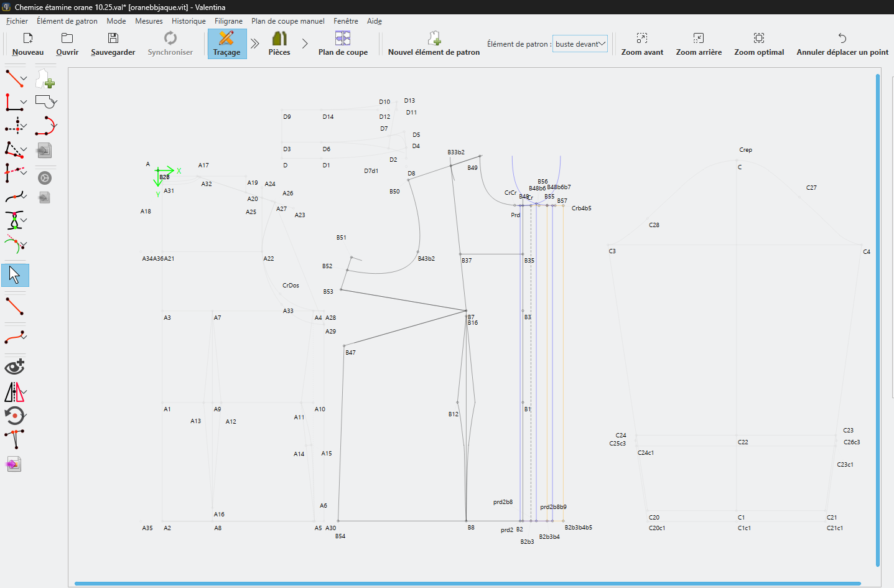The image size is (894, 588).
Task: Click the Annuler déplacer un point undo icon
Action: 842,39
